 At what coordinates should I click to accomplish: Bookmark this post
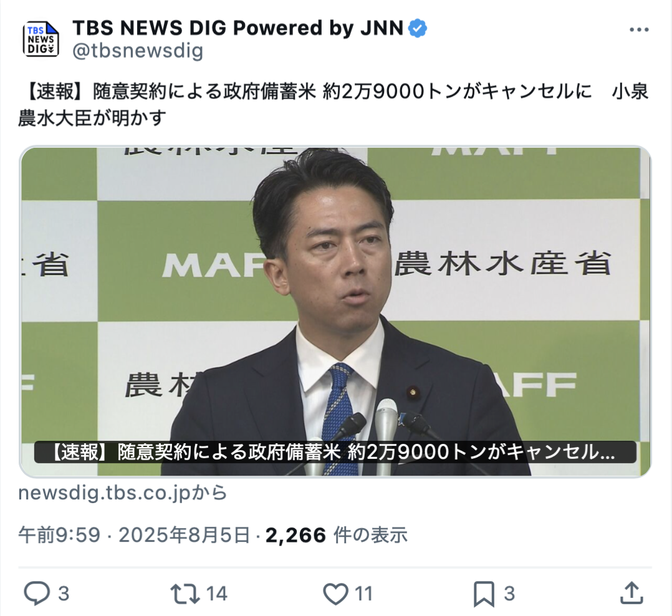[x=484, y=594]
